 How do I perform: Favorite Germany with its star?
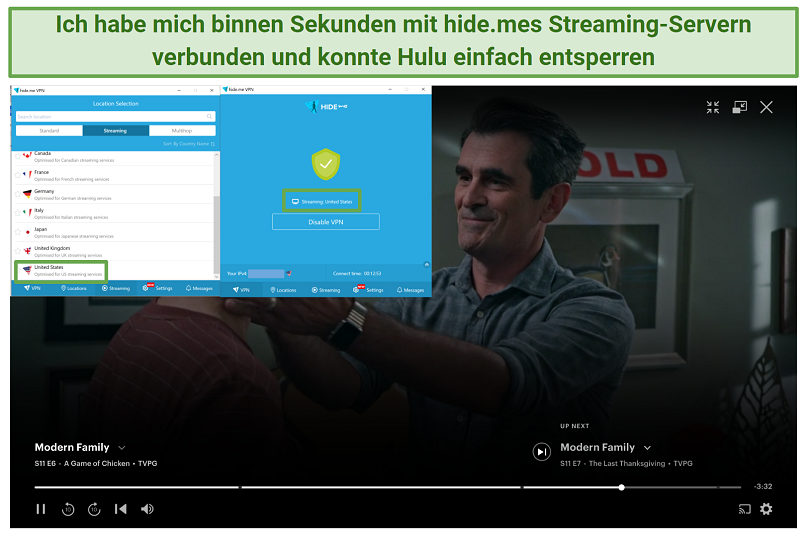pyautogui.click(x=18, y=194)
